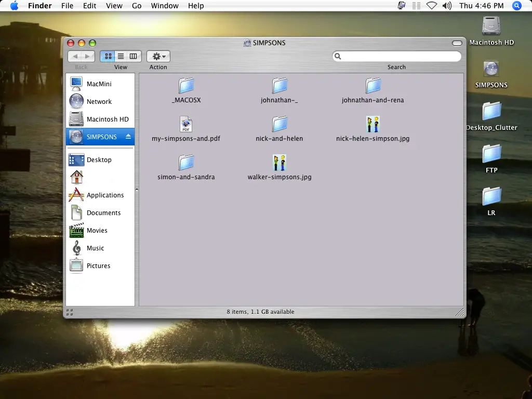This screenshot has height=399, width=532.
Task: Open Music in the sidebar
Action: click(100, 248)
